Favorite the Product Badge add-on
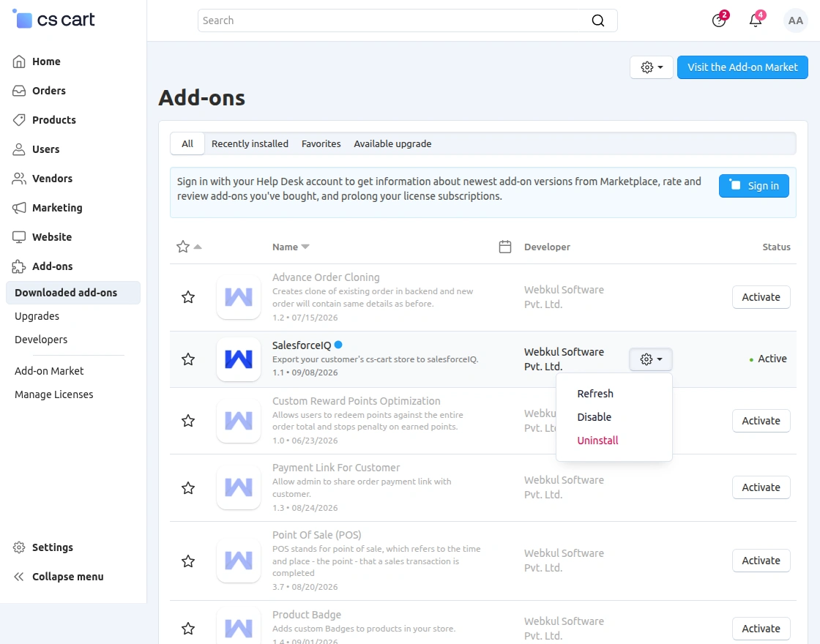This screenshot has height=644, width=820. point(188,629)
